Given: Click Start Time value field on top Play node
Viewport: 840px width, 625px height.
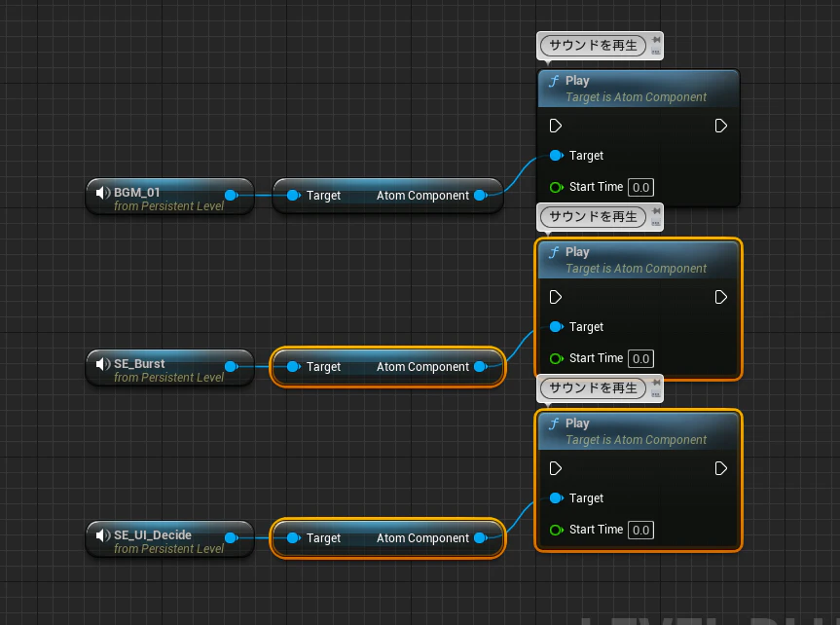Looking at the screenshot, I should pos(640,187).
